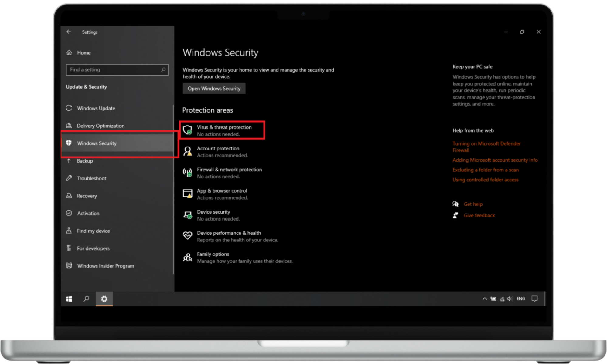
Task: Open Firewall & network protection area
Action: [x=222, y=173]
